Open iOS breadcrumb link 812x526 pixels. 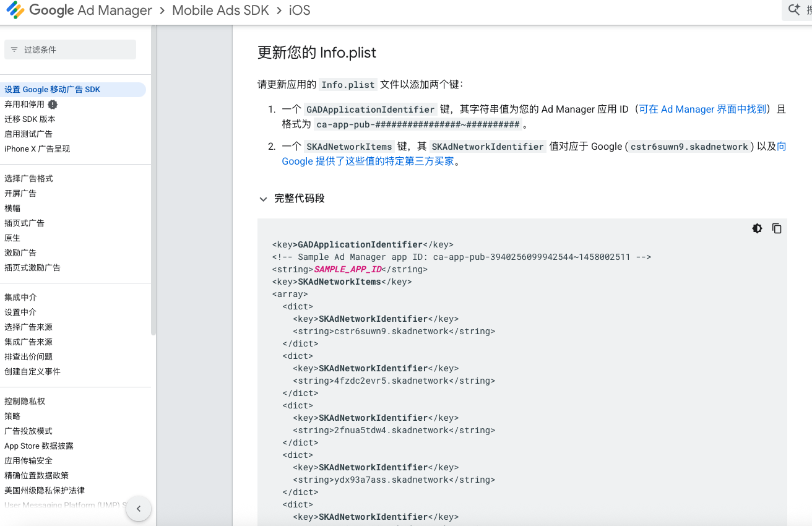click(300, 11)
